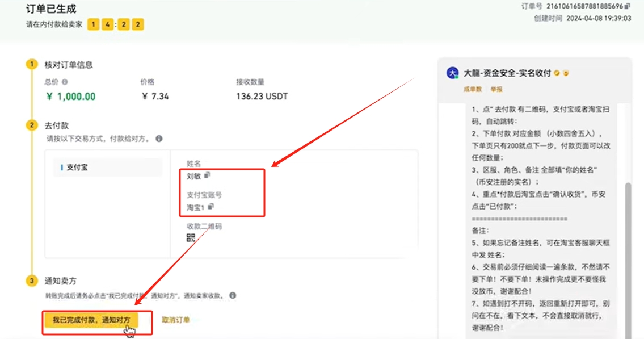Click 我已完成付款，通知对方 button
The image size is (644, 339).
pos(91,320)
